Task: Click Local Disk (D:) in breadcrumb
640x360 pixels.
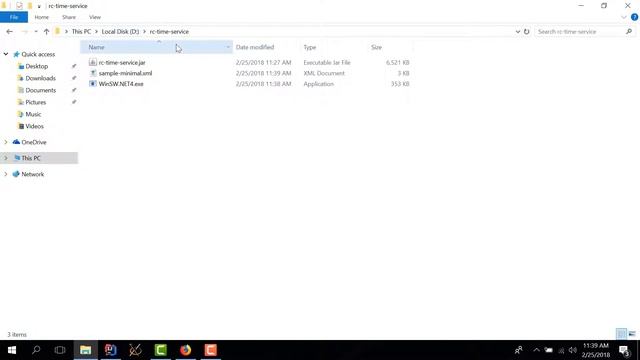Action: tap(120, 31)
